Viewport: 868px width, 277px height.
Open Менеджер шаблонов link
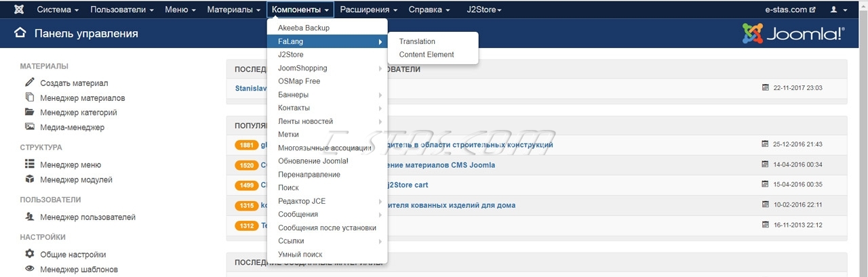tap(78, 270)
